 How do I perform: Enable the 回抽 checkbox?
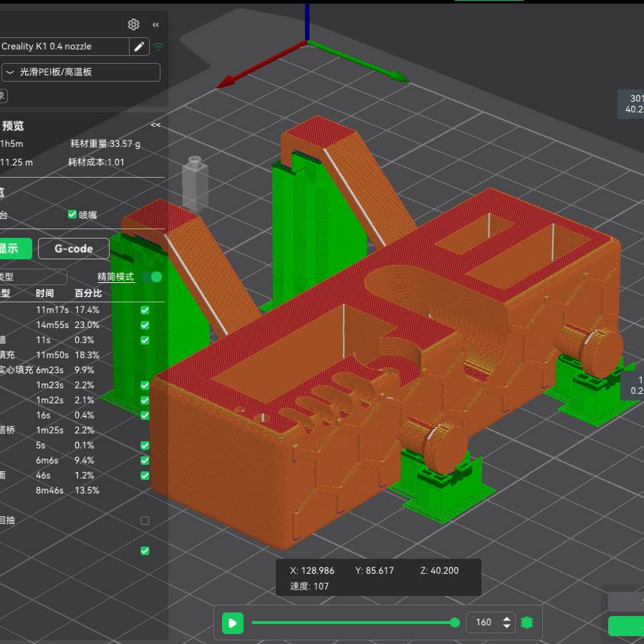click(145, 521)
